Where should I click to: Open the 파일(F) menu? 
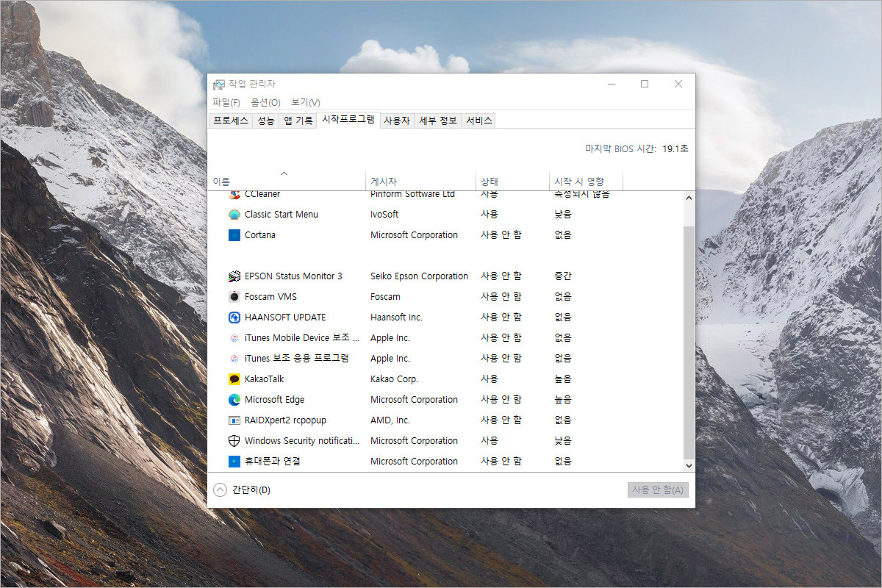[x=226, y=102]
